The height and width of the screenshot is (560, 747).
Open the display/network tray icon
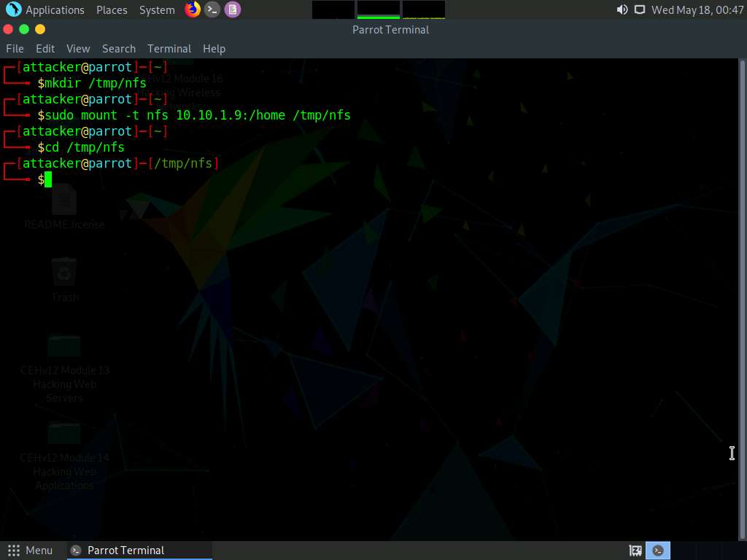(x=640, y=9)
